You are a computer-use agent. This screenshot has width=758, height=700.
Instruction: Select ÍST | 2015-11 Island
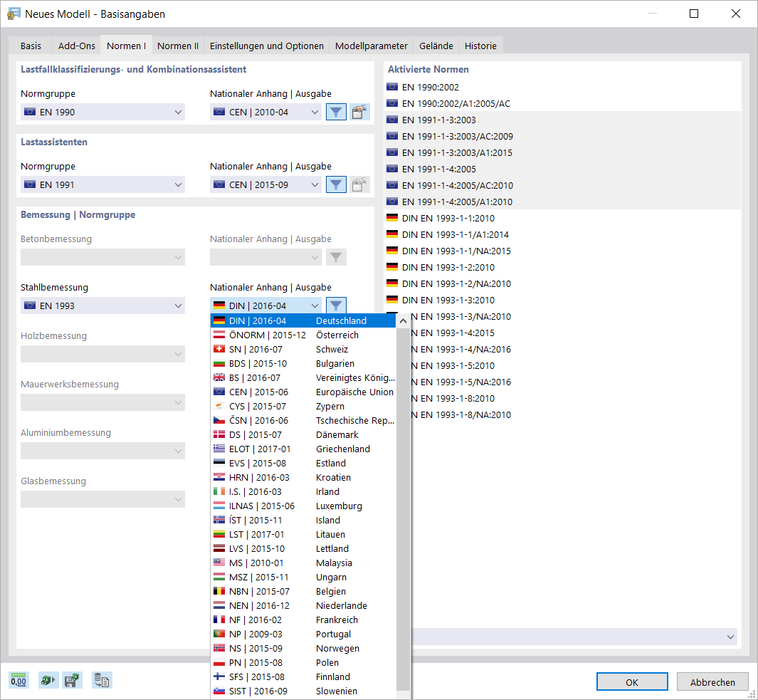tap(303, 521)
